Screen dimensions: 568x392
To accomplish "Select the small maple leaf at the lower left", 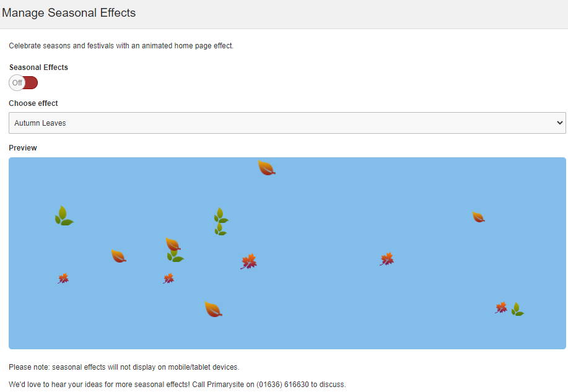I will point(63,279).
